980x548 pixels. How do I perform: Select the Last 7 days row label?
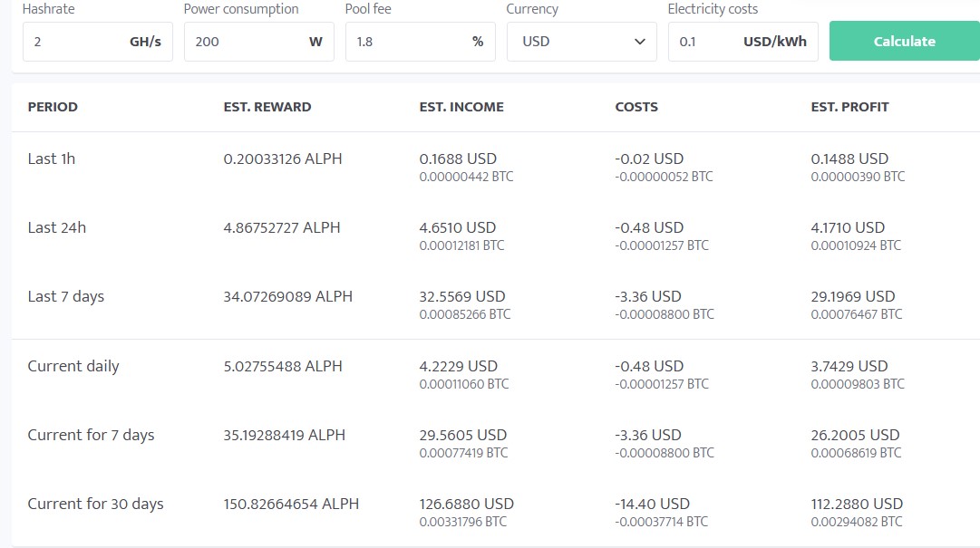click(66, 296)
